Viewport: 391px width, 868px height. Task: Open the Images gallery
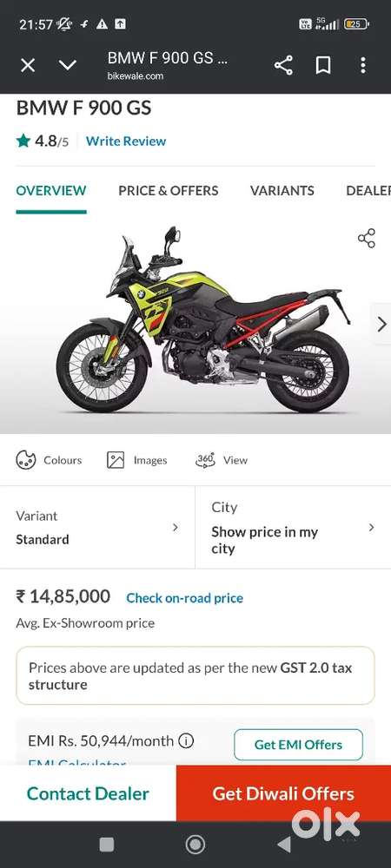136,460
